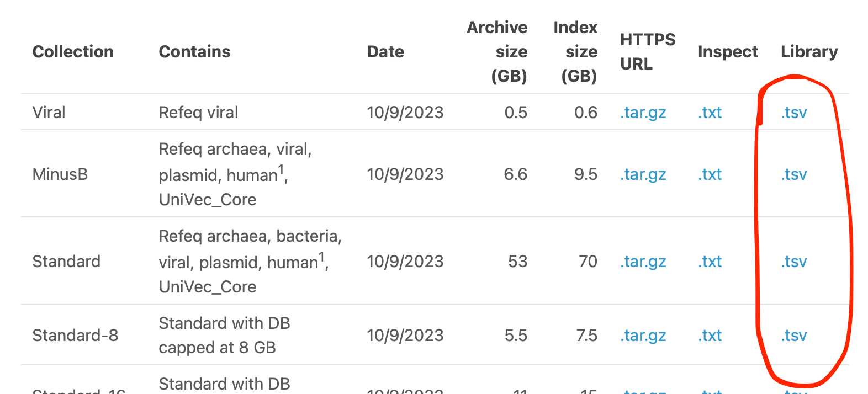Open the Viral collection .tsv library file
Viewport: 868px width, 394px height.
(x=793, y=113)
